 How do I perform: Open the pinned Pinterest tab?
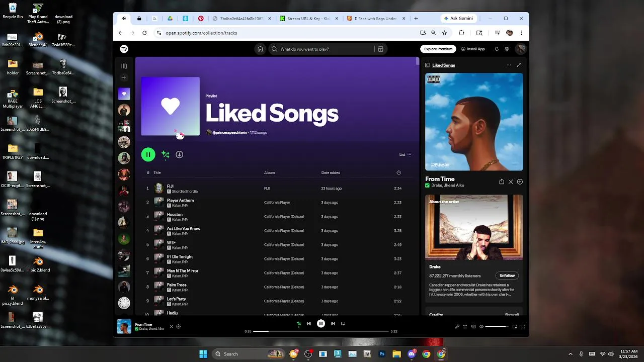201,19
